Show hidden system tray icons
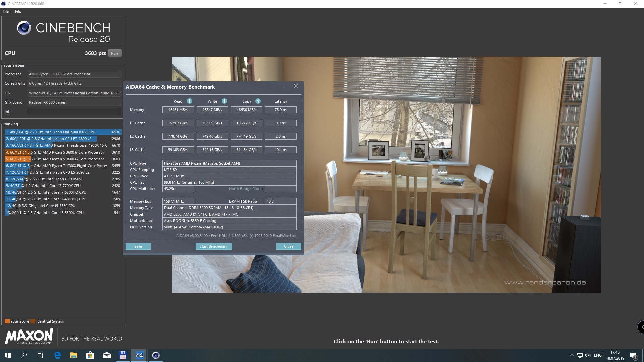Screen dimensions: 644x362 pos(572,355)
